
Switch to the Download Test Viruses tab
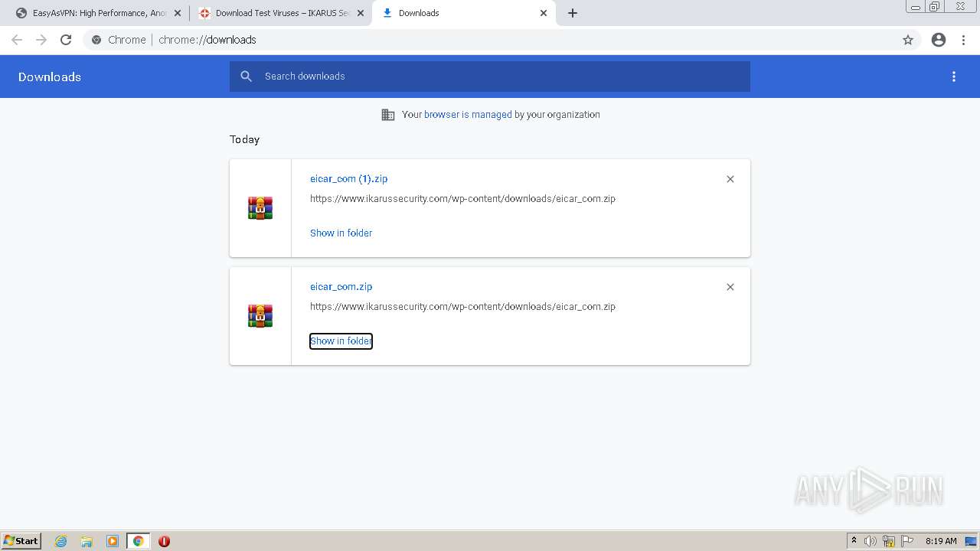pyautogui.click(x=280, y=13)
